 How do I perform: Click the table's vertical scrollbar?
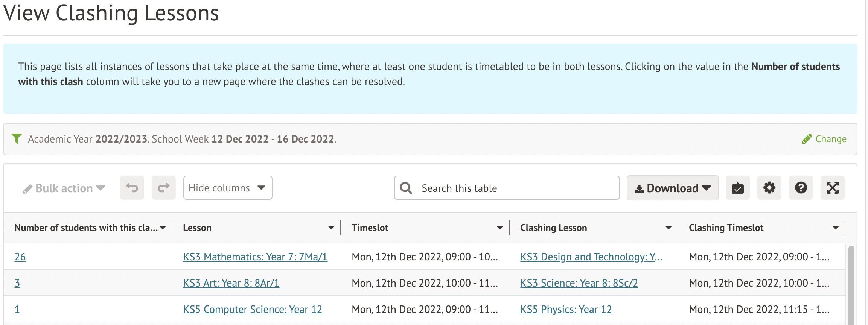pyautogui.click(x=851, y=286)
